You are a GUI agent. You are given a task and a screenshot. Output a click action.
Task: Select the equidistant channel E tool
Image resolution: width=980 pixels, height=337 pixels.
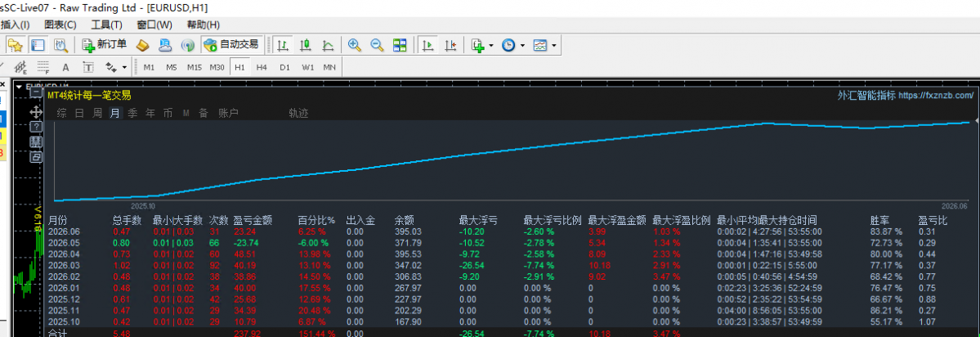pyautogui.click(x=20, y=67)
